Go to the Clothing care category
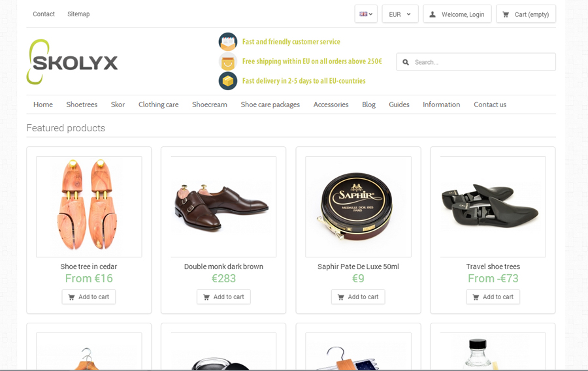Screen dimensions: 588x371 click(x=158, y=105)
